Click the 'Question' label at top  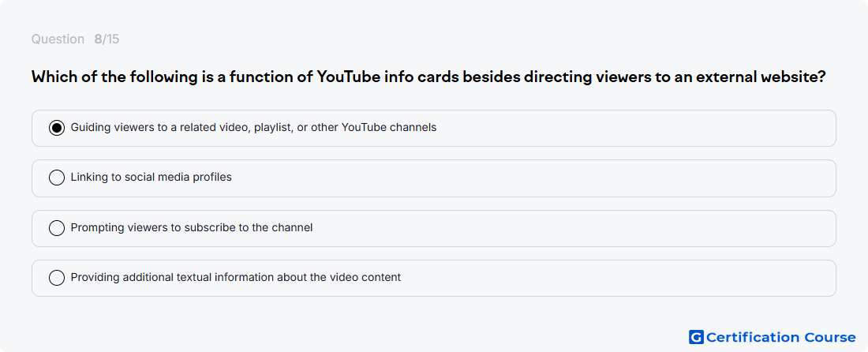coord(58,39)
